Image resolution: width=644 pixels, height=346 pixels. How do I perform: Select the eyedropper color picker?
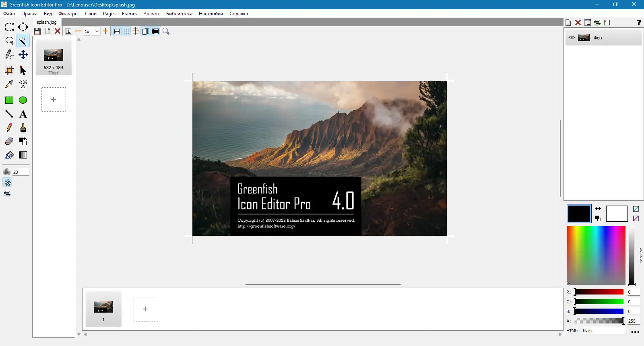click(x=9, y=84)
